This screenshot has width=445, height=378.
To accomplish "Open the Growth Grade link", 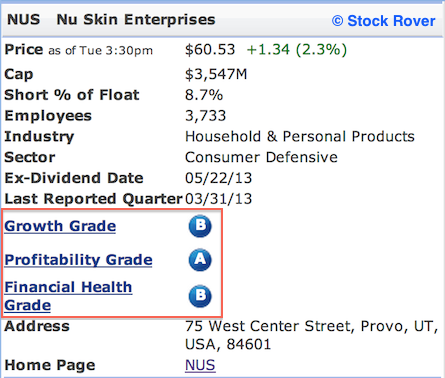I will point(60,226).
